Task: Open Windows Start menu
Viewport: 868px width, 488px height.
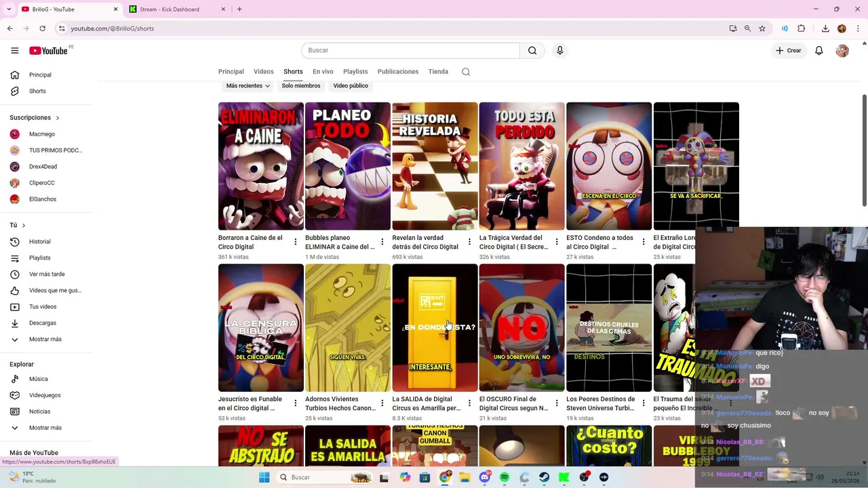Action: 264,477
